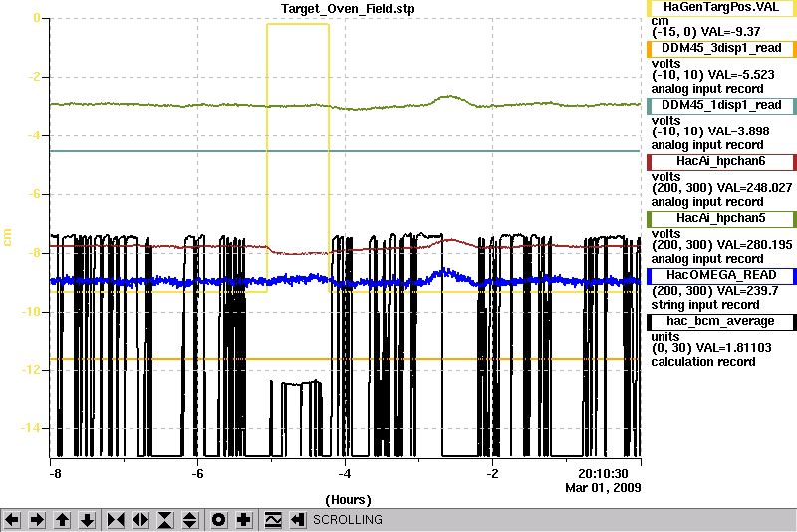Click the 20:10:30 time stamp on the axis
The image size is (797, 532).
pos(603,474)
